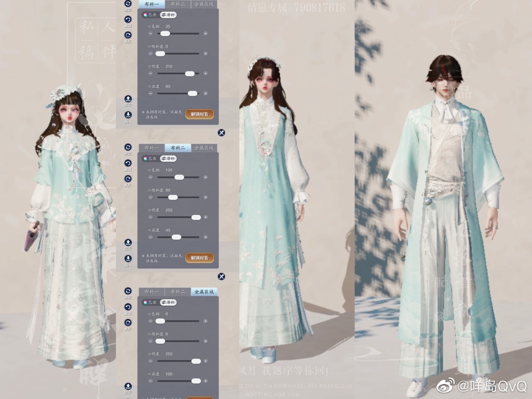The image size is (532, 399).
Task: Click the 饱和度 90 slider handle
Action: point(172,197)
